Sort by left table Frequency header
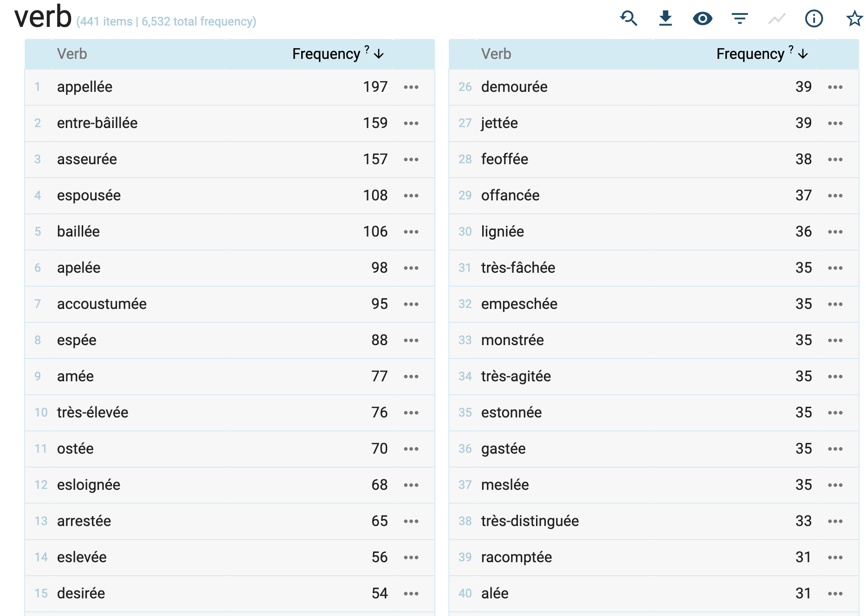This screenshot has width=866, height=616. coord(326,54)
